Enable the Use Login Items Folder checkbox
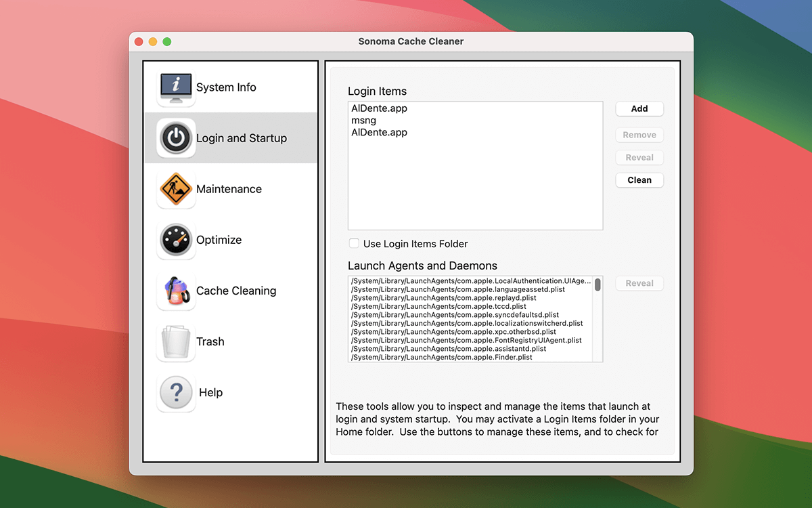This screenshot has width=812, height=508. click(x=354, y=243)
